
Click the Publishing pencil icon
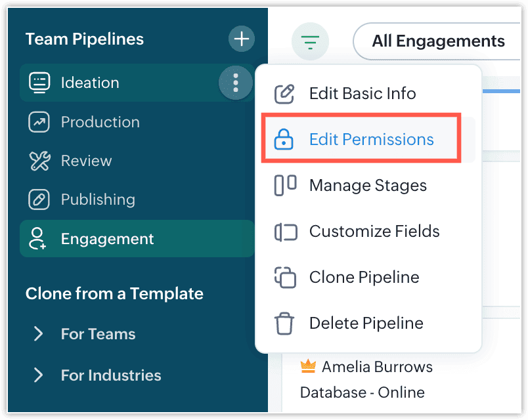pyautogui.click(x=39, y=199)
